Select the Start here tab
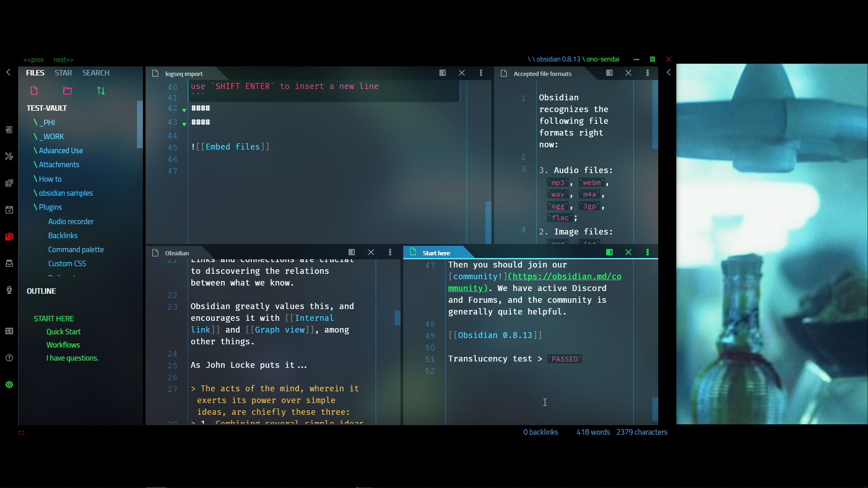Viewport: 868px width, 488px height. (x=436, y=252)
